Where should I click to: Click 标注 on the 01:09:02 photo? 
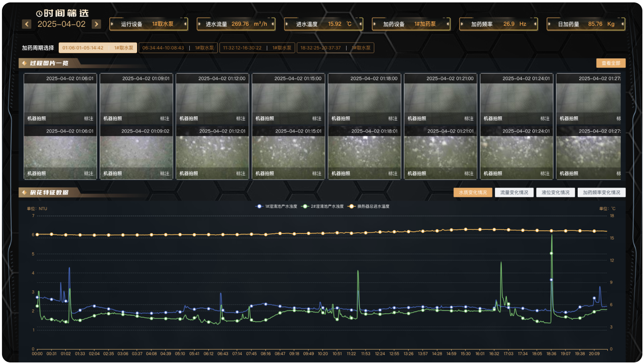click(x=165, y=174)
